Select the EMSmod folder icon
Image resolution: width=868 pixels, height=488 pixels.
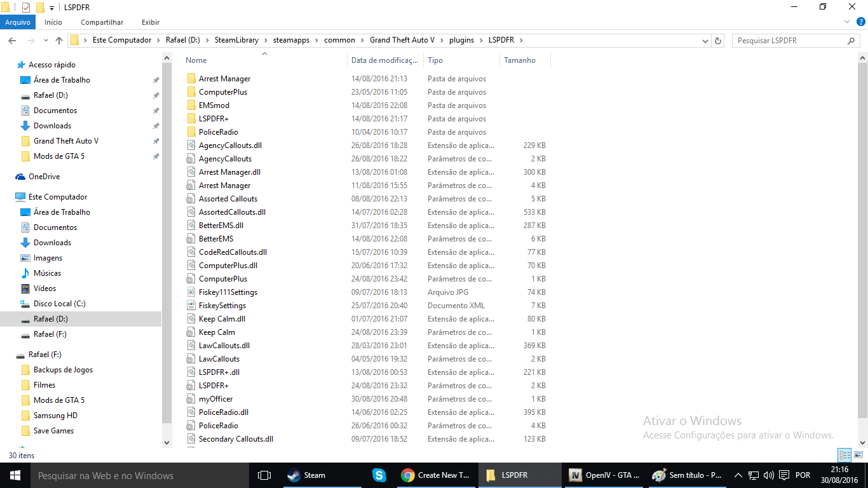192,105
